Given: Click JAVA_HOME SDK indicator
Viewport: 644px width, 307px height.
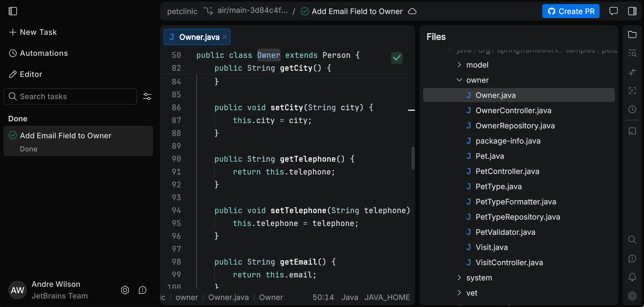Looking at the screenshot, I should tap(387, 297).
